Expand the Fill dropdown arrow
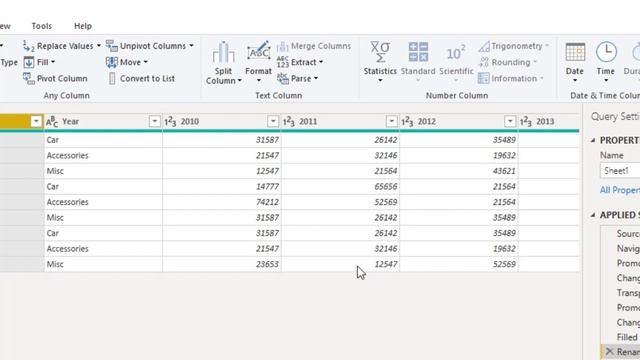The width and height of the screenshot is (640, 360). (x=53, y=62)
